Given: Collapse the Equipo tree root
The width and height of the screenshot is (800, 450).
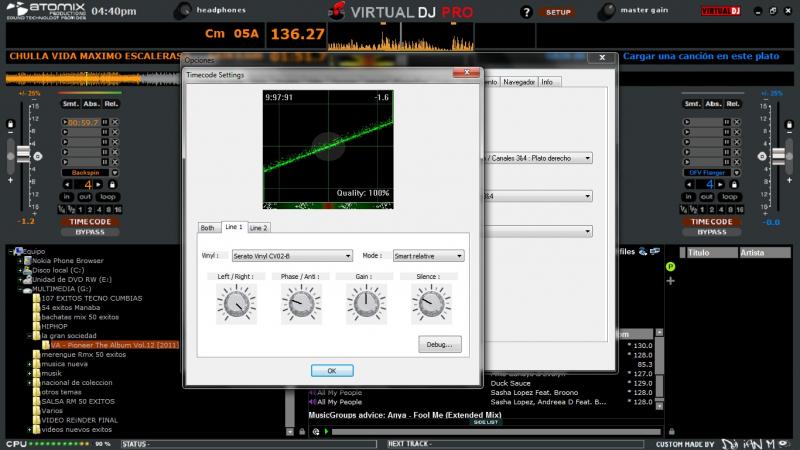Looking at the screenshot, I should pos(11,252).
